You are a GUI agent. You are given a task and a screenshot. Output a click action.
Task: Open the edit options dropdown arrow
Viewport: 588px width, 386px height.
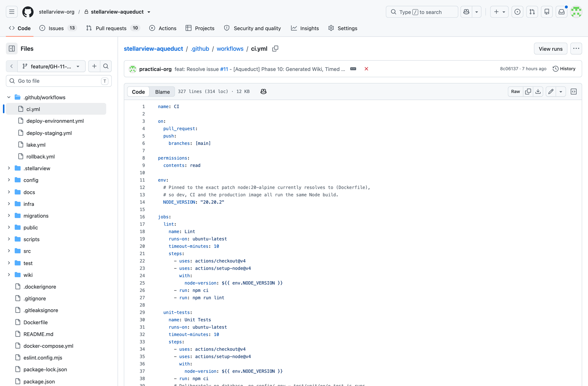click(x=561, y=91)
